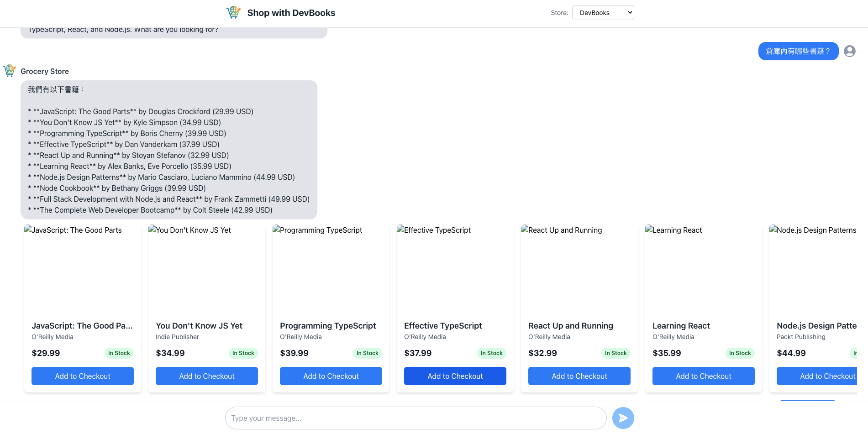Add JavaScript: The Good Parts to checkout

coord(83,376)
